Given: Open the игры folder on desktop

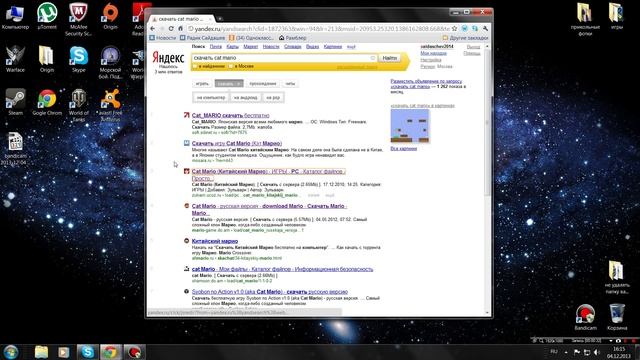Looking at the screenshot, I should click(616, 16).
